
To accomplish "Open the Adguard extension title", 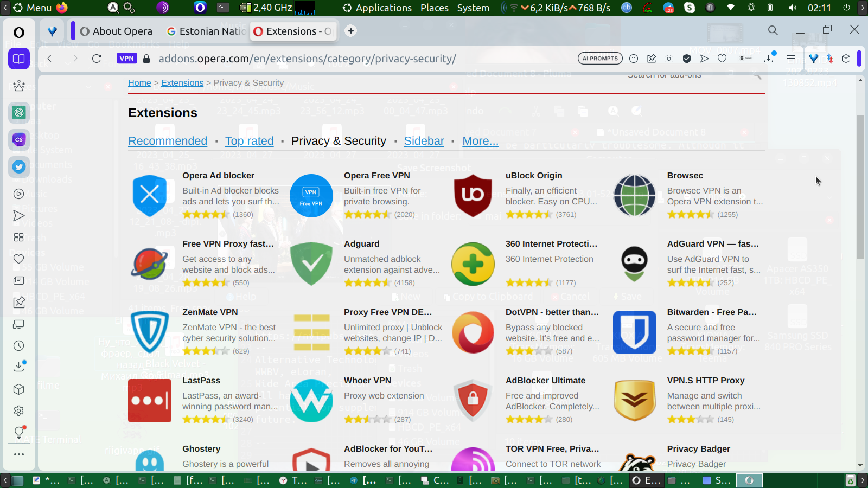I will [x=362, y=244].
